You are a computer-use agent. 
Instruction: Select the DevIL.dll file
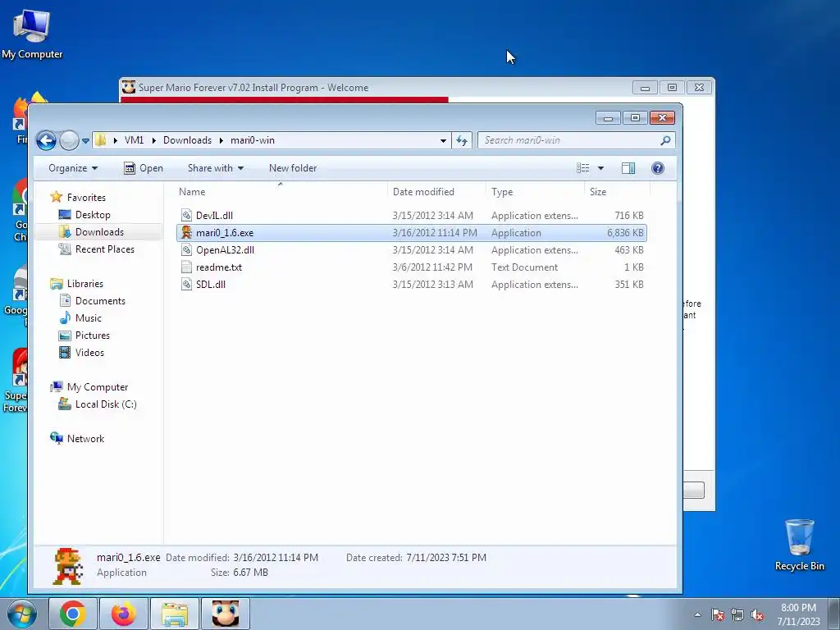tap(214, 216)
